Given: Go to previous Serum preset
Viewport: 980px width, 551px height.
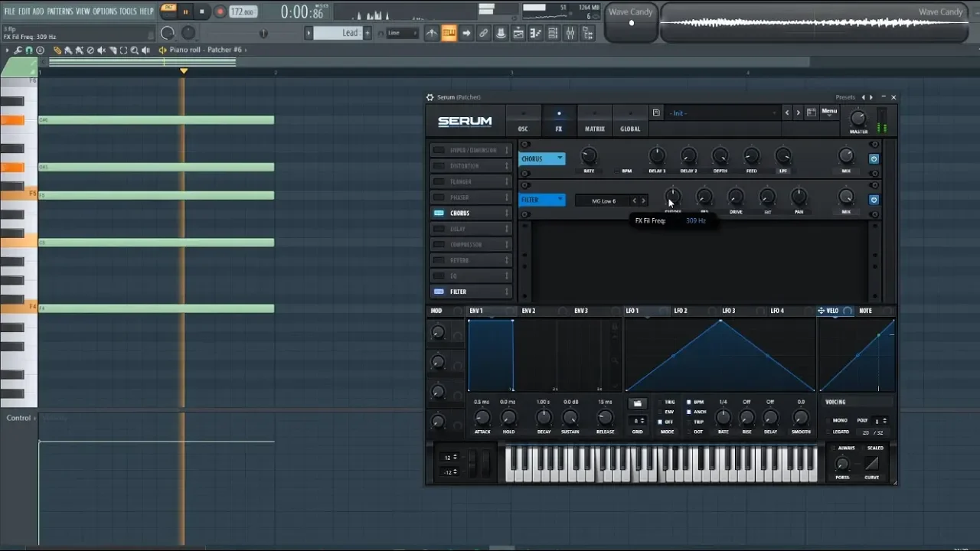Looking at the screenshot, I should coord(786,112).
